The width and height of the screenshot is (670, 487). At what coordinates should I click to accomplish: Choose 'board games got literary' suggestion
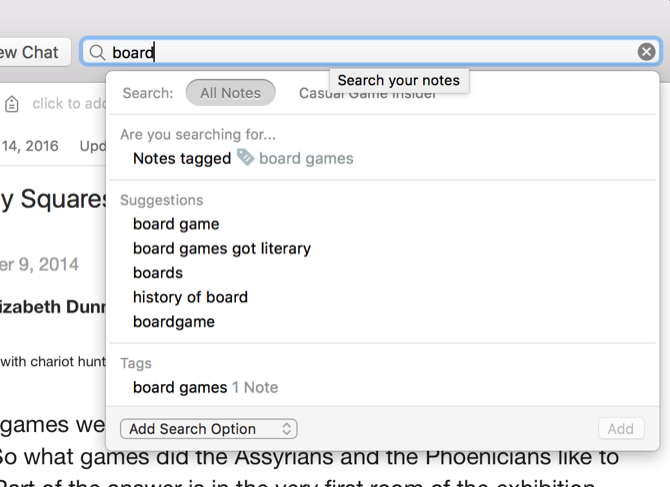point(222,248)
